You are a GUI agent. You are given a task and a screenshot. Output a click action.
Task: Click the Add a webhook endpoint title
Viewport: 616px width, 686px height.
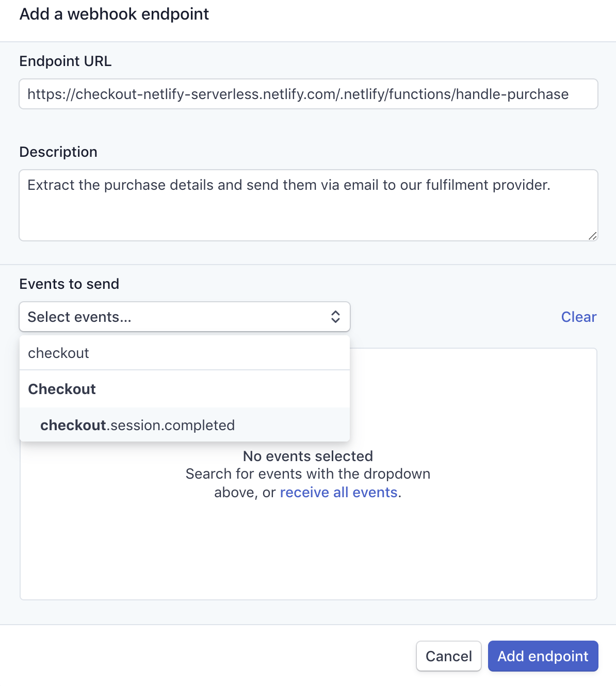tap(114, 14)
